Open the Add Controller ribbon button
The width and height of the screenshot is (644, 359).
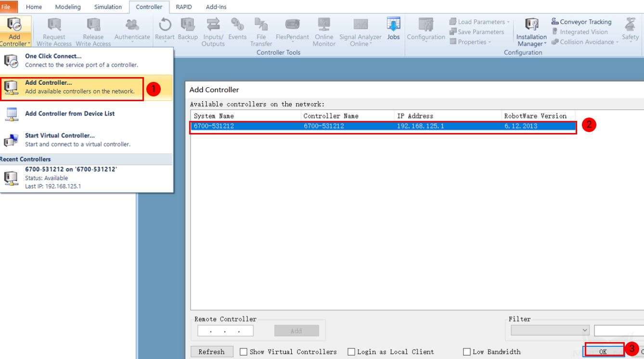click(x=14, y=32)
